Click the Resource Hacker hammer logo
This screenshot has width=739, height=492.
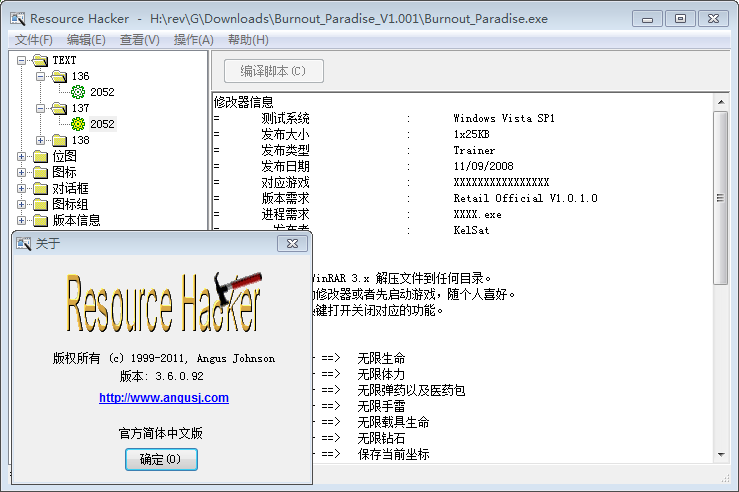[163, 302]
